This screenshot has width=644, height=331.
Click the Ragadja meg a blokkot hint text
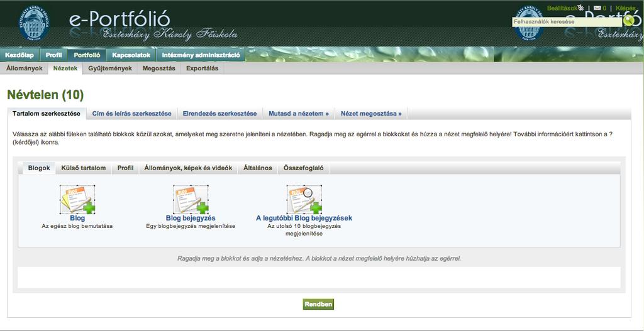319,259
